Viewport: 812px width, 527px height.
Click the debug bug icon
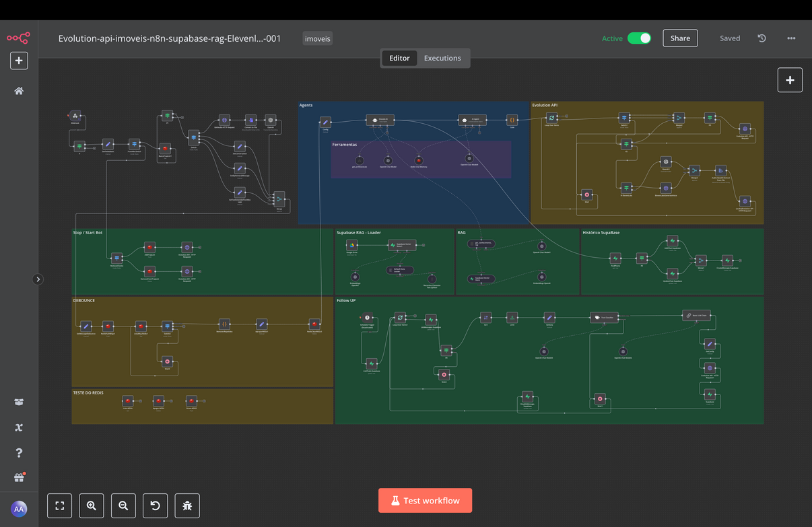click(187, 505)
